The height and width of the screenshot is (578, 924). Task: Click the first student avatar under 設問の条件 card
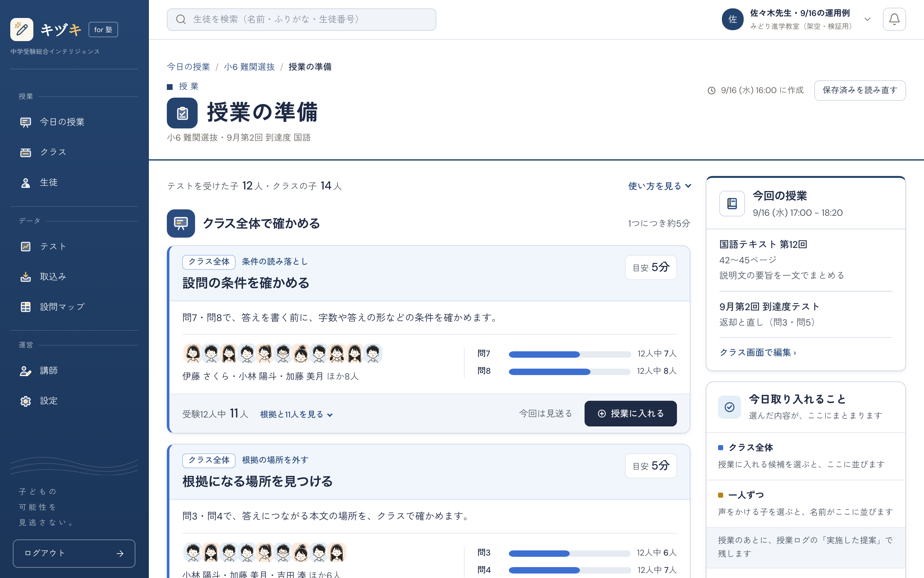[193, 353]
